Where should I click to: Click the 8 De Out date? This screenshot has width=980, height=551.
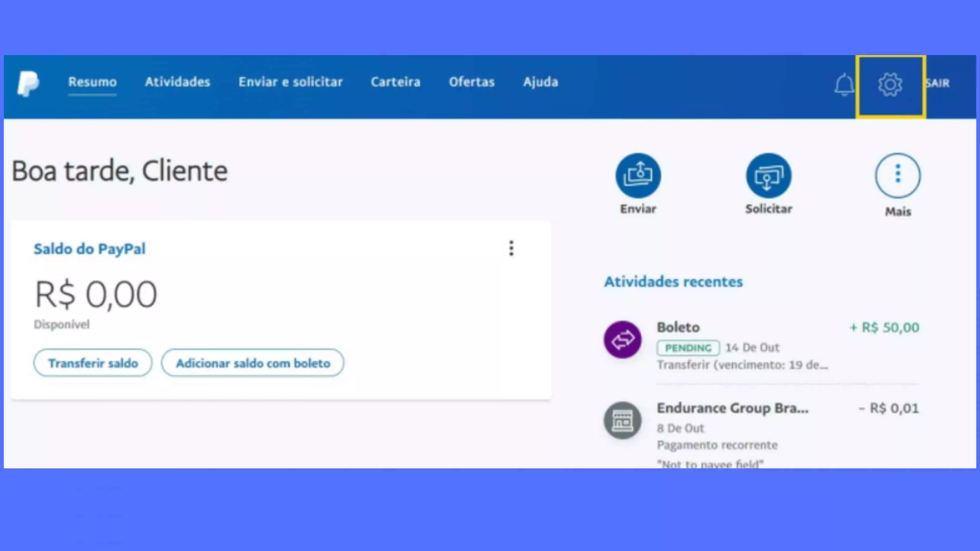click(681, 428)
